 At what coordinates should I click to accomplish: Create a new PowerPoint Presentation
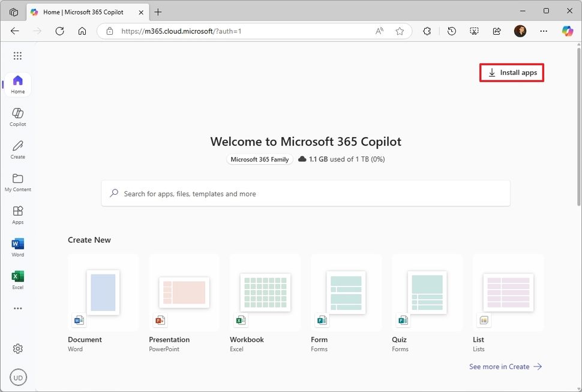(x=184, y=293)
